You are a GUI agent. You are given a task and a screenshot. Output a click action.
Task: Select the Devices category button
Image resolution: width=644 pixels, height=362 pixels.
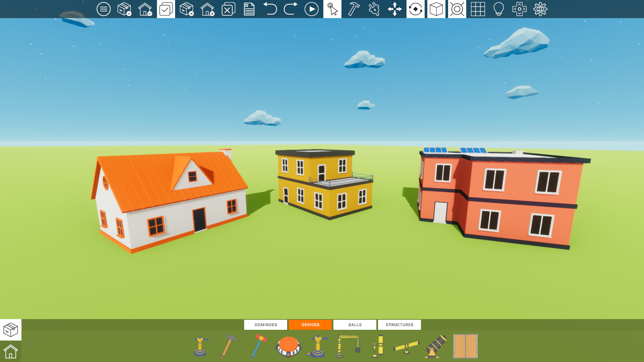pyautogui.click(x=310, y=324)
